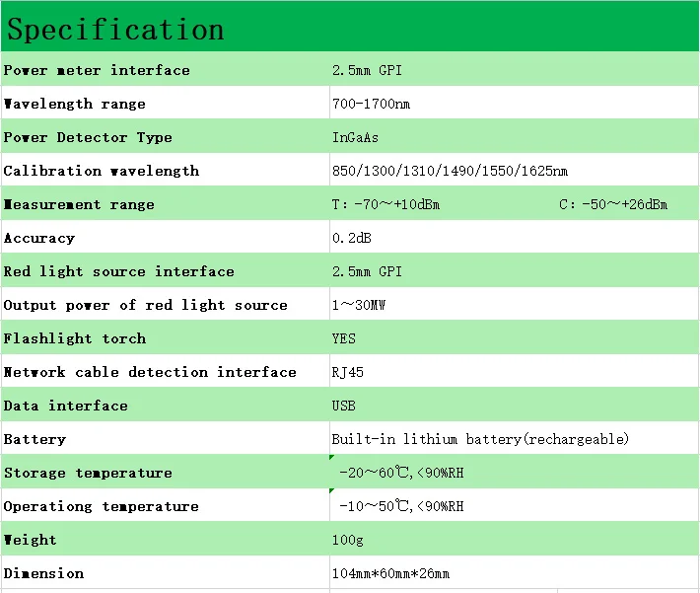Select the Flashlight torch YES cell
700x593 pixels.
pos(515,337)
